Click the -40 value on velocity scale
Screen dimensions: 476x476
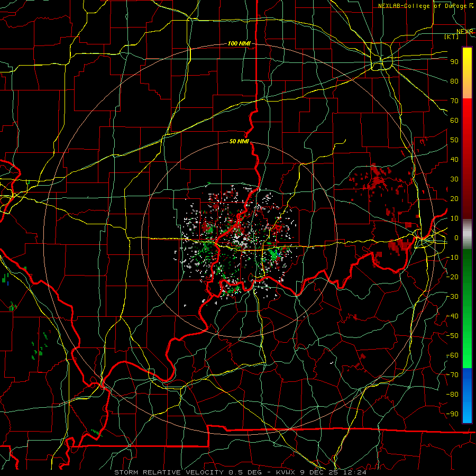[452, 316]
